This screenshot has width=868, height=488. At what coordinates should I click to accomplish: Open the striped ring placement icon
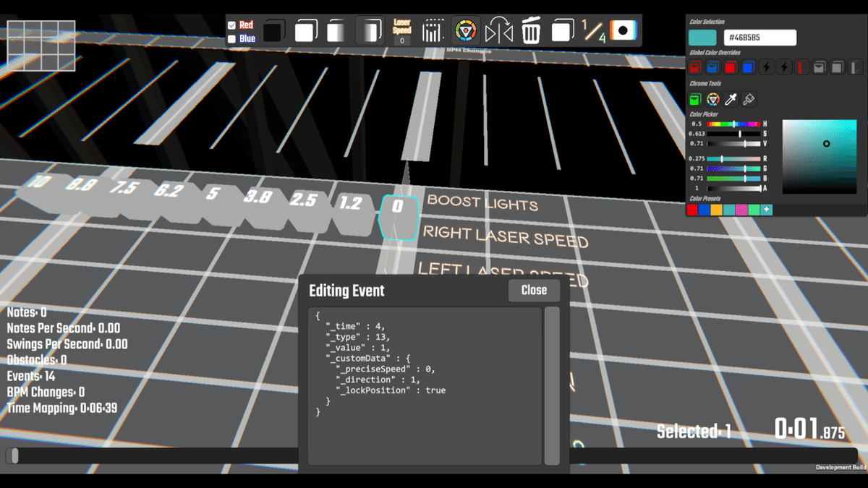pyautogui.click(x=433, y=32)
